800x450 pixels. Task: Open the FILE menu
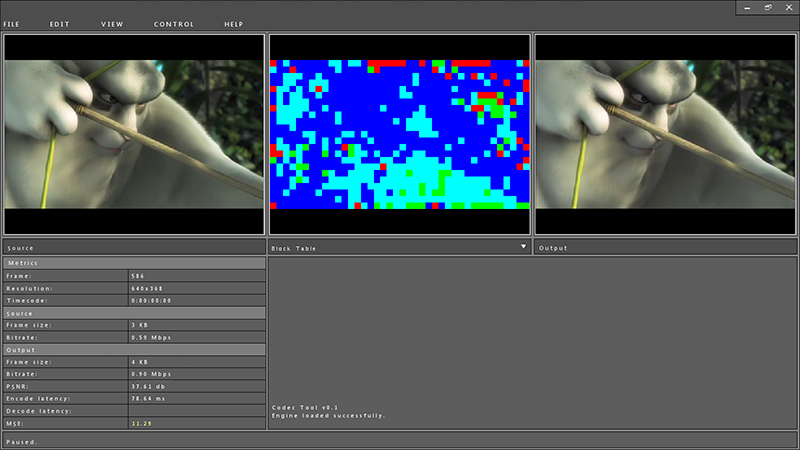coord(11,24)
